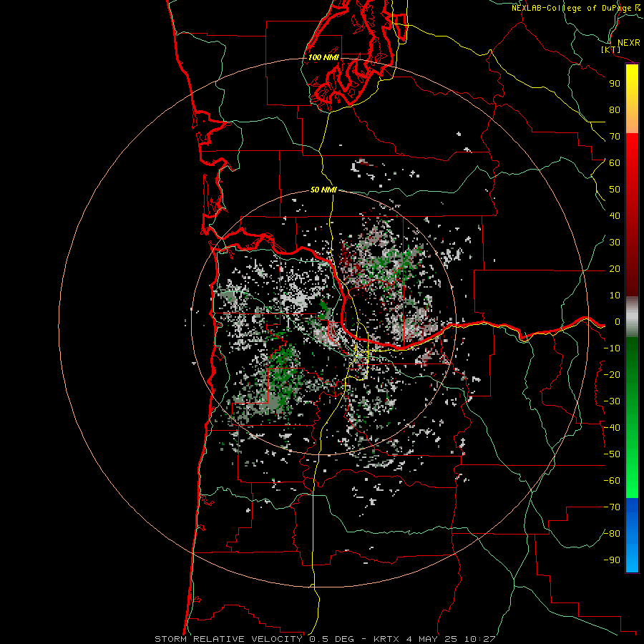Click the -20 label on the velocity scale
Viewport: 644px width, 644px height.
(x=612, y=374)
